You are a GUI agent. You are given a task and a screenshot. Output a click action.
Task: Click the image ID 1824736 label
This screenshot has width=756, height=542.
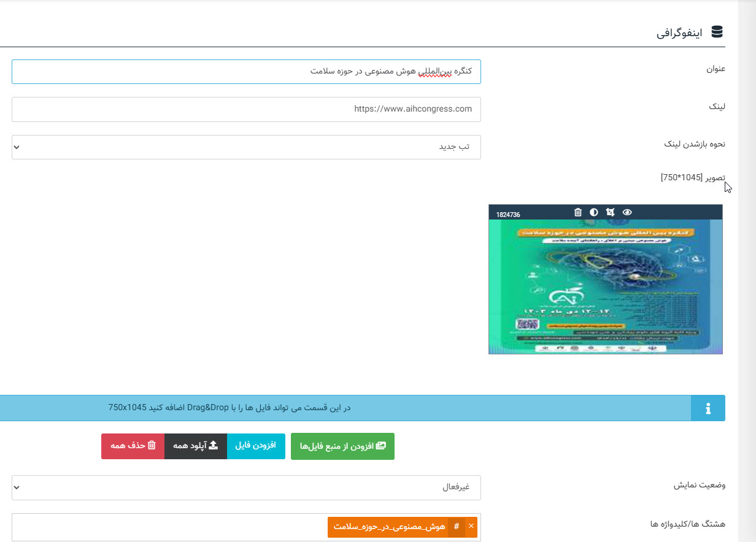[507, 215]
